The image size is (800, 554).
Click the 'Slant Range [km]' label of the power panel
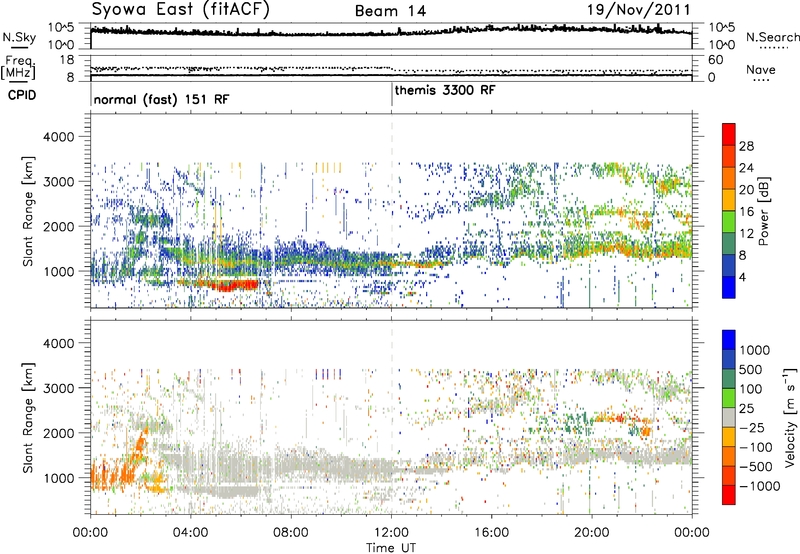(28, 211)
